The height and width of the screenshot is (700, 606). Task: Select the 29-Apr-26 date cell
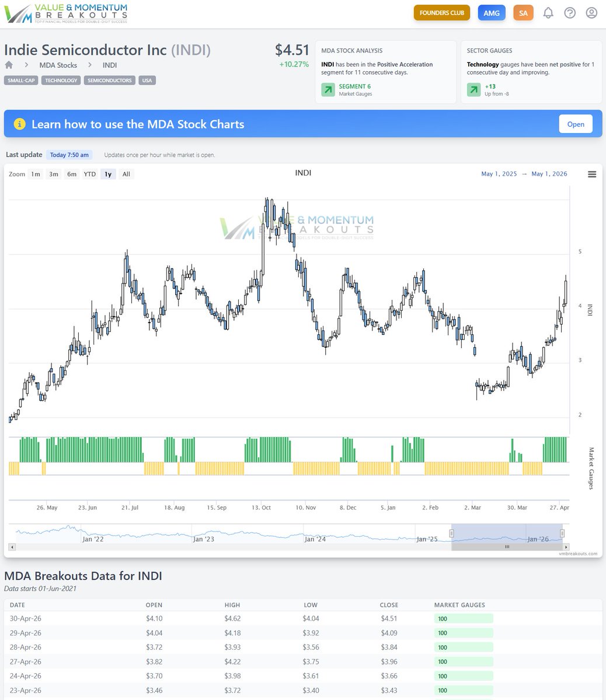(26, 633)
